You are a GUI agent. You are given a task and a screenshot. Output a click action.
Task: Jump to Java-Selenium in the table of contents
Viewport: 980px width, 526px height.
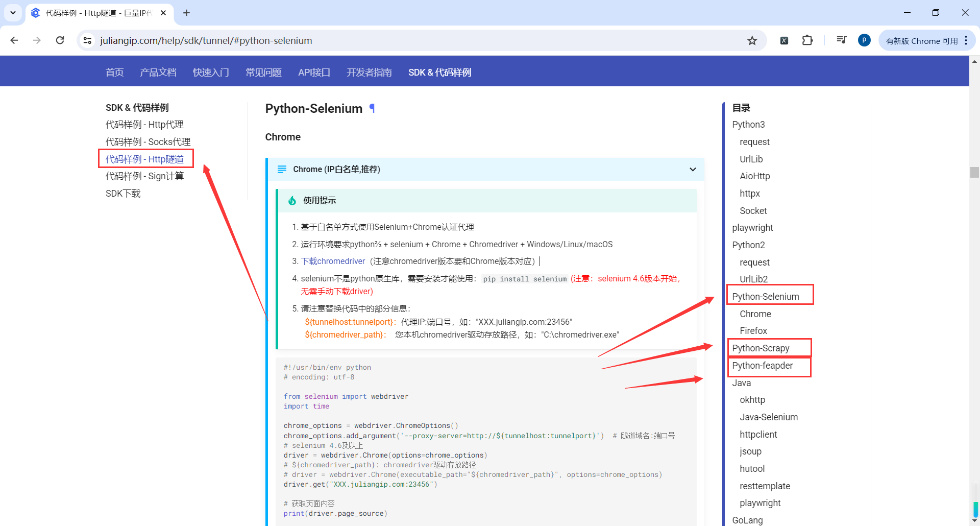pyautogui.click(x=769, y=417)
